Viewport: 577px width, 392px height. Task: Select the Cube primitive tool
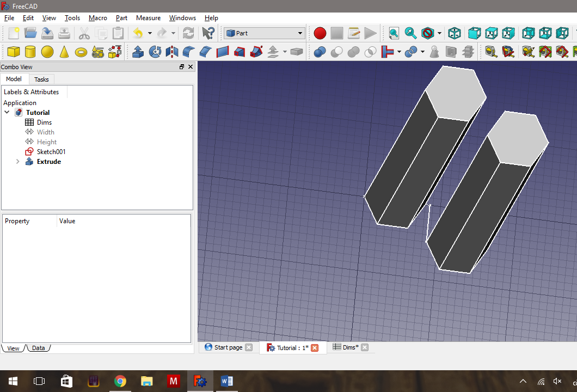point(13,52)
